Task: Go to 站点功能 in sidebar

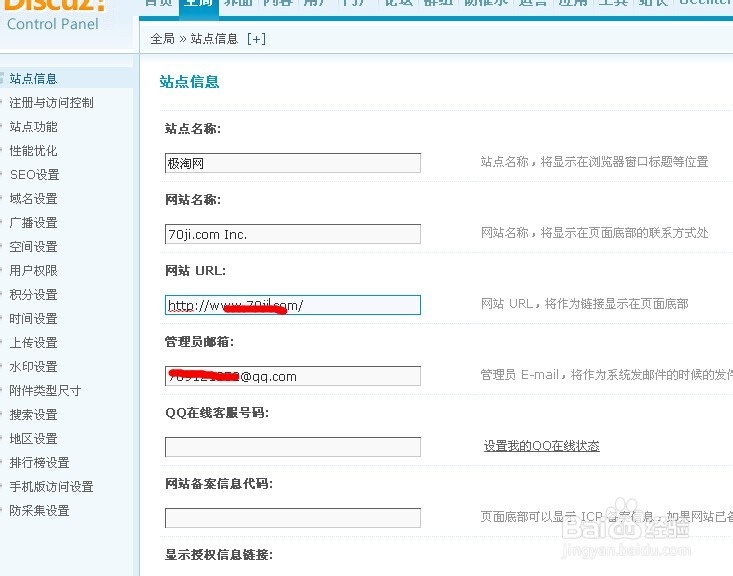Action: [x=33, y=127]
